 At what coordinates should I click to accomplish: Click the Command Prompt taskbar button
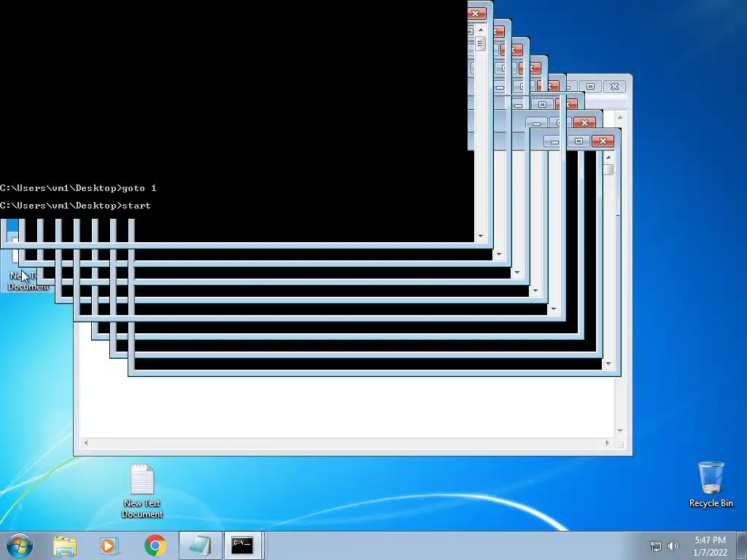coord(242,545)
